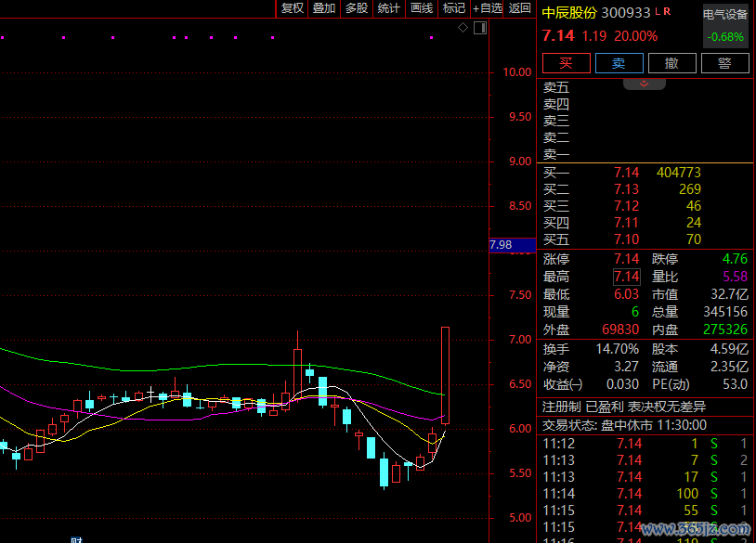Click the 买 (buy) button
Image resolution: width=756 pixels, height=543 pixels.
[566, 63]
